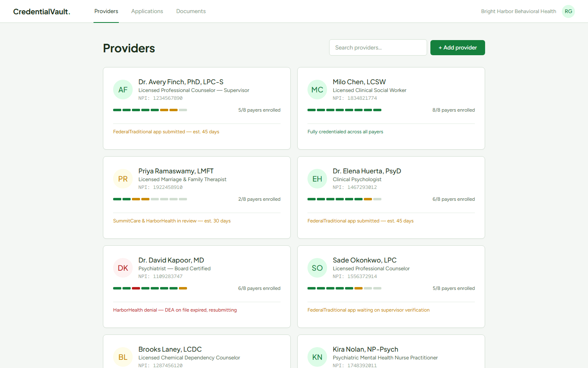Click 6/8 payers enrolled for Elena Huerta
Viewport: 588px width, 368px height.
point(454,199)
